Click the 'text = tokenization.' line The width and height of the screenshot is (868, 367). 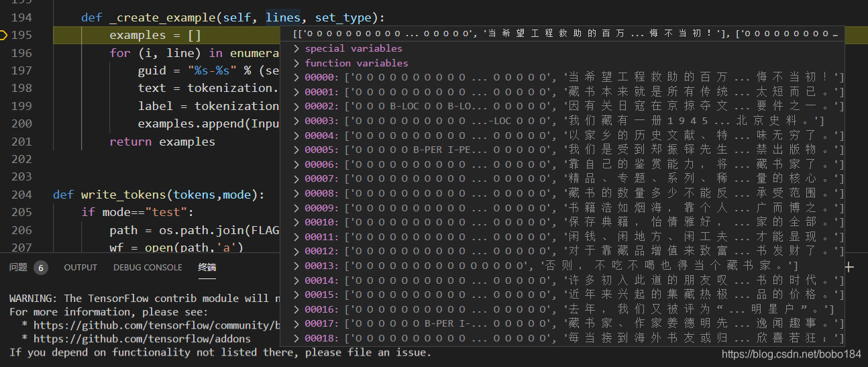click(208, 89)
